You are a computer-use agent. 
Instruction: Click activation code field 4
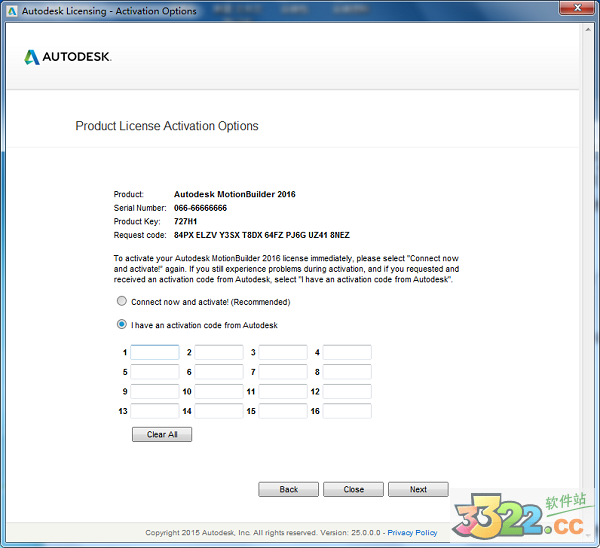[347, 352]
